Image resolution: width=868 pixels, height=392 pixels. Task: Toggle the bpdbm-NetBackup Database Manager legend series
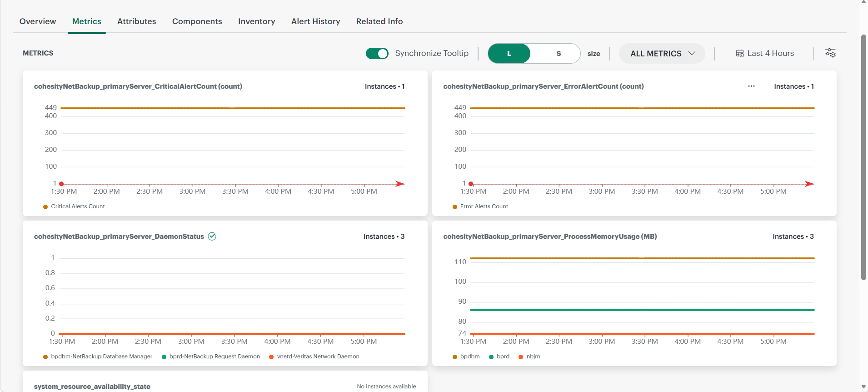(x=98, y=357)
